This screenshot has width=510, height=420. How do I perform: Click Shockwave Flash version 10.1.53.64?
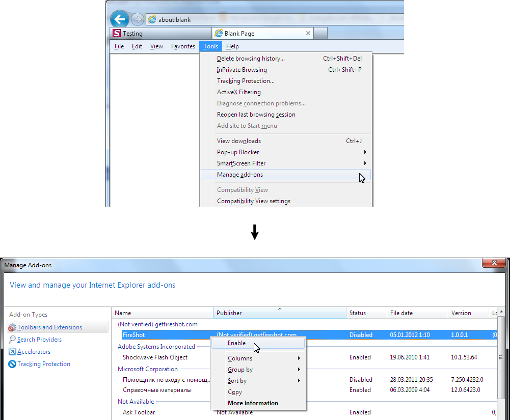click(464, 357)
